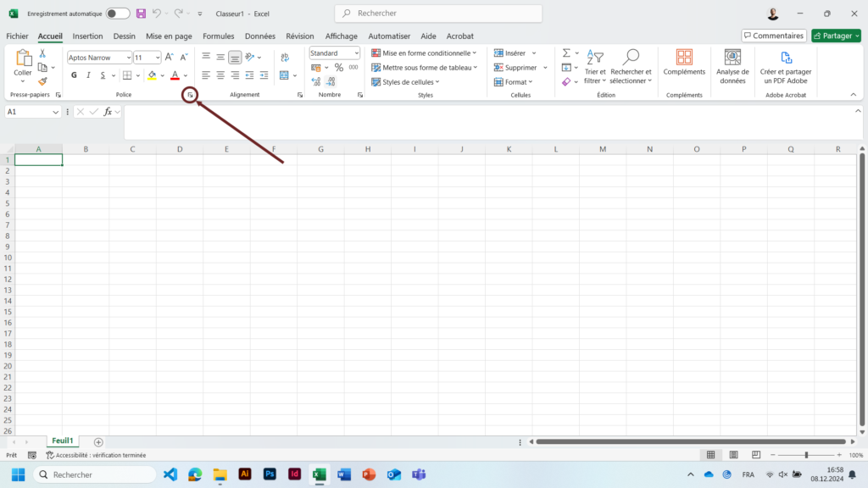Expand Mise en forme conditionnelle menu
Screen dimensions: 868x488
[424, 53]
